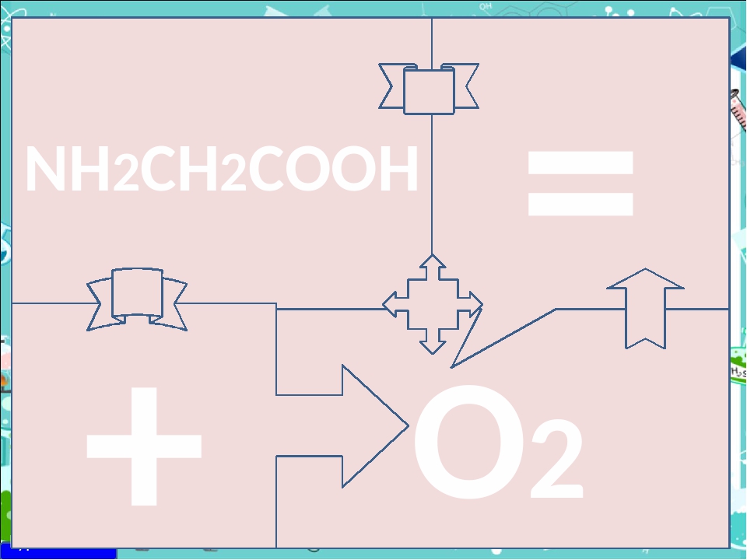The height and width of the screenshot is (560, 747).
Task: Select the white equals sign
Action: point(580,183)
